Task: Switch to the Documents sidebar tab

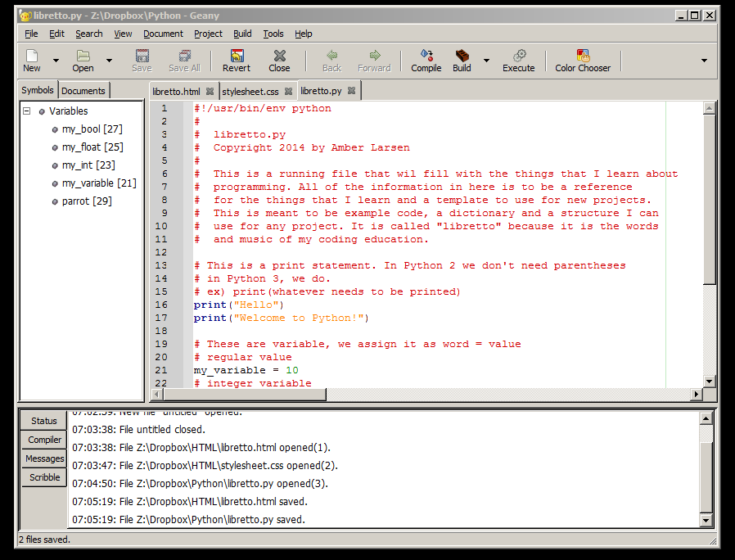Action: pos(83,91)
